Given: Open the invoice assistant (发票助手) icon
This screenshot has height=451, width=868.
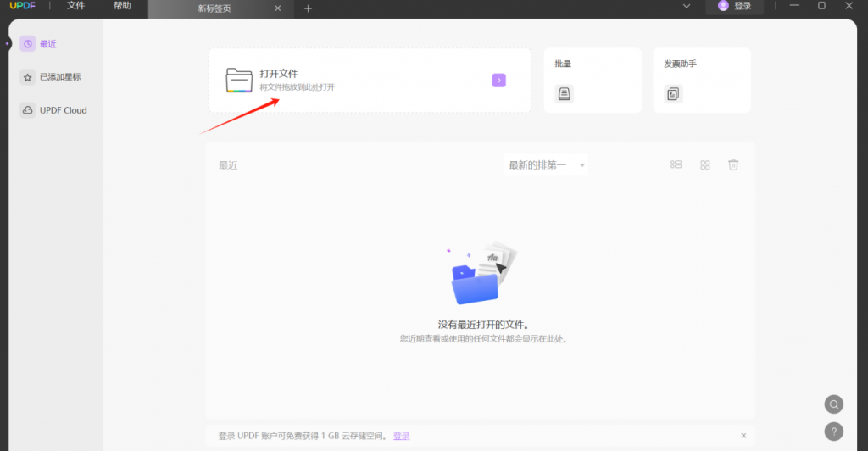Looking at the screenshot, I should [673, 94].
